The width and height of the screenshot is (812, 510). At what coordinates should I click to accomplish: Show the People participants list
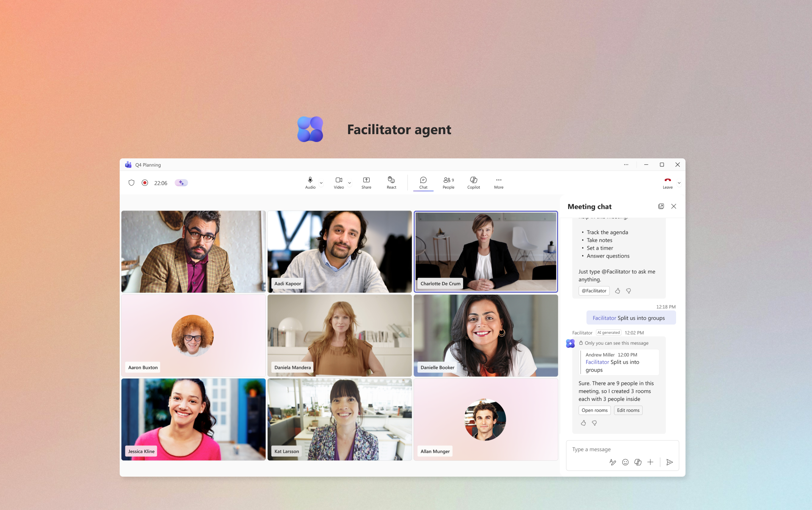click(x=448, y=183)
